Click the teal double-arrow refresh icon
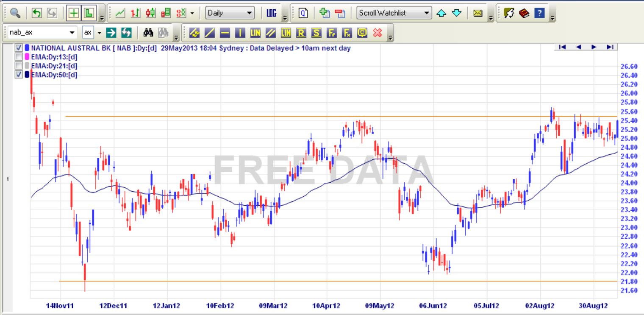644x315 pixels. (x=126, y=32)
